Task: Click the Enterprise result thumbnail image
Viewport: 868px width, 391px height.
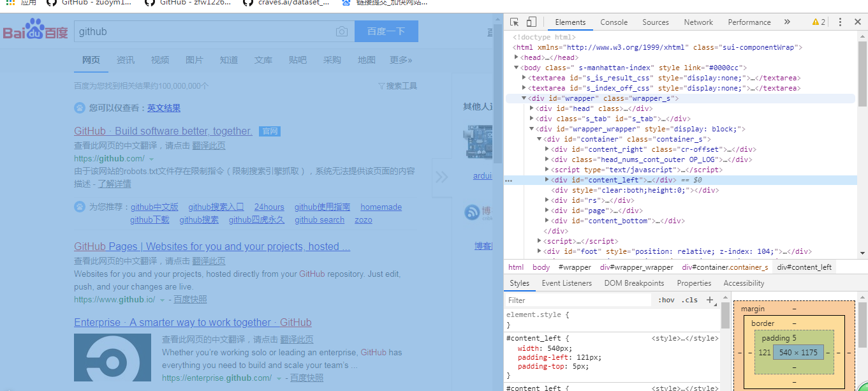Action: pyautogui.click(x=112, y=358)
